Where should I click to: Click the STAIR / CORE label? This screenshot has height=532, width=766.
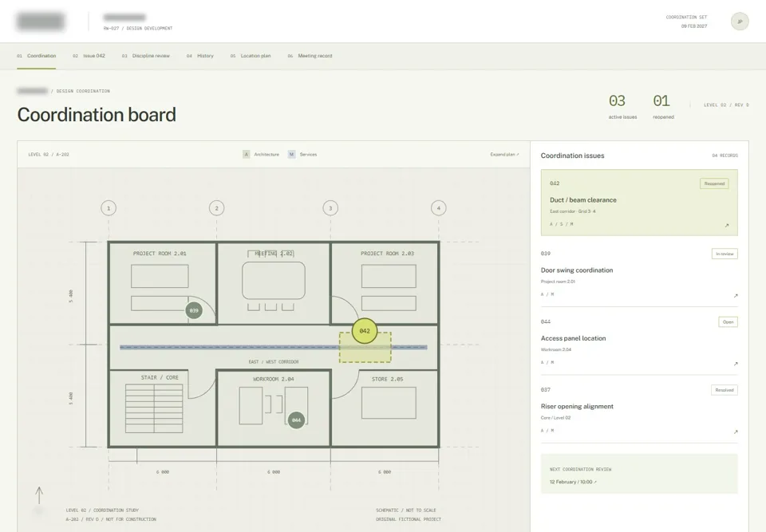click(160, 377)
